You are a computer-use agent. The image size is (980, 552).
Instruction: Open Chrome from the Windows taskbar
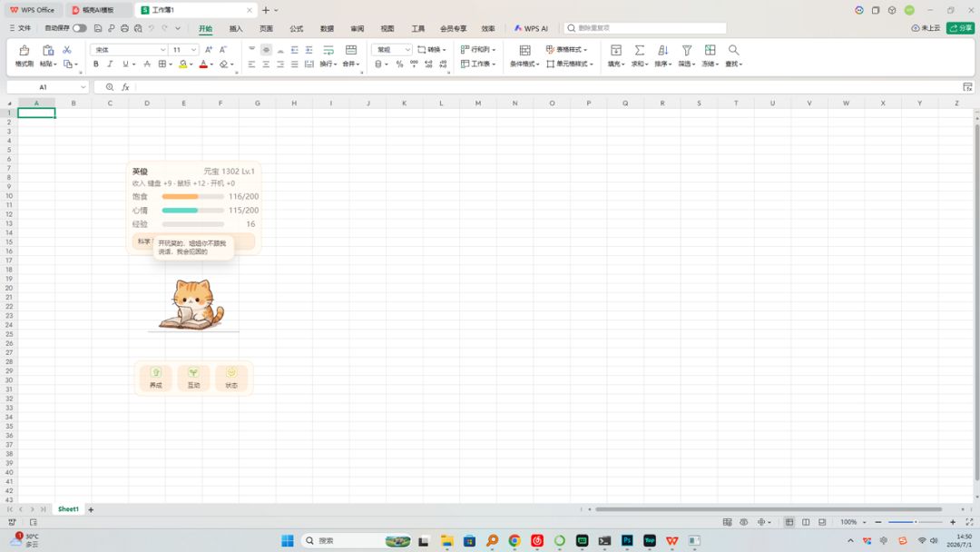[514, 541]
